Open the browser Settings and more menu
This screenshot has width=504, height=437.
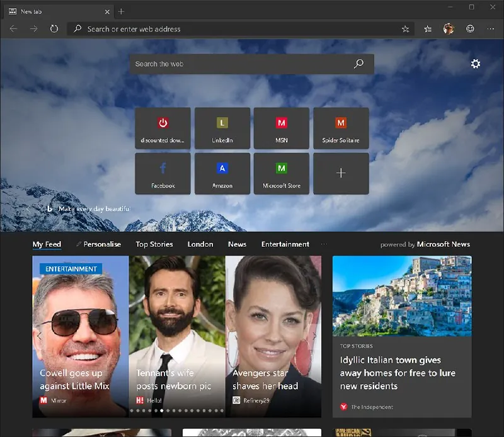coord(491,29)
